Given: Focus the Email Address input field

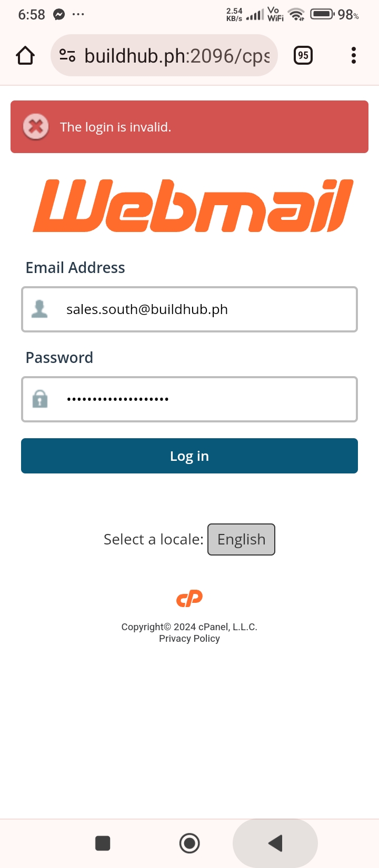Looking at the screenshot, I should pos(200,309).
